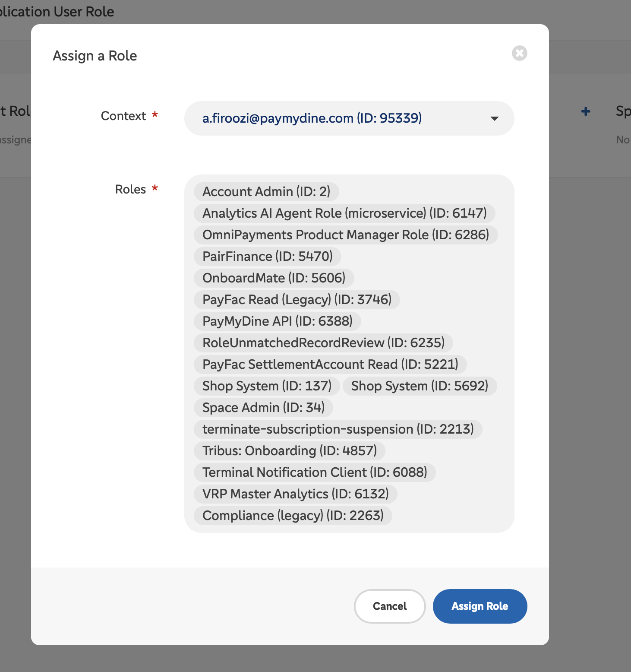631x672 pixels.
Task: Pick terminate-subscription-suspension role
Action: click(338, 429)
